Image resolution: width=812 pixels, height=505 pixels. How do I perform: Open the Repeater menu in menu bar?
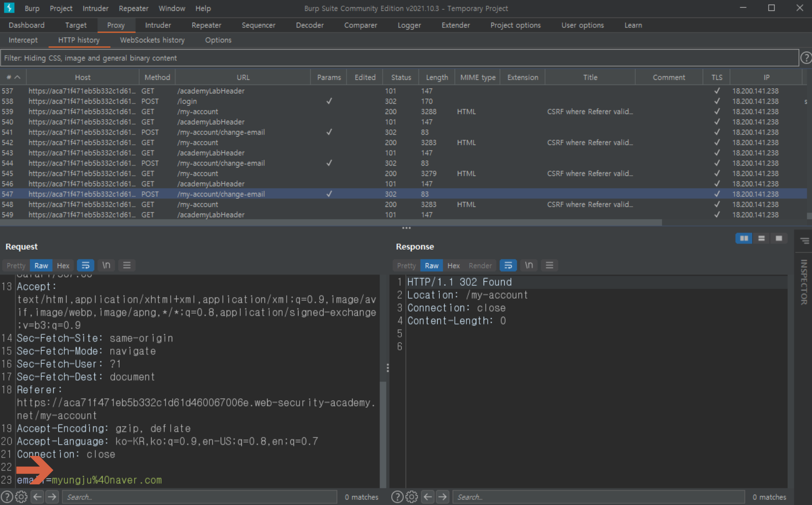[134, 8]
